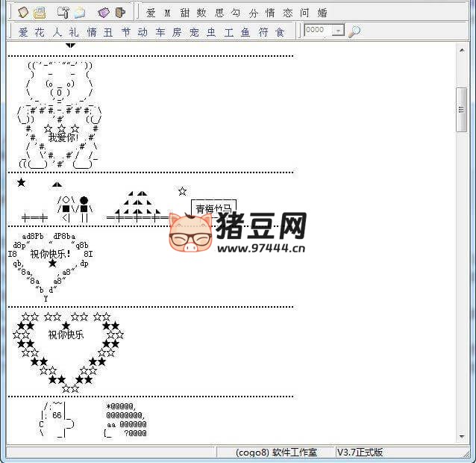Screen dimensions: 476x463
Task: Select the 节 category button
Action: point(126,31)
